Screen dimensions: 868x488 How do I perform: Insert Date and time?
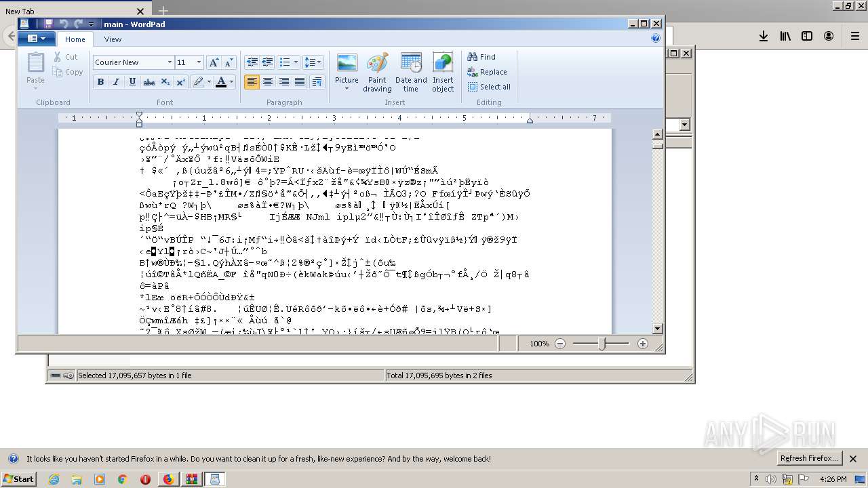coord(411,72)
